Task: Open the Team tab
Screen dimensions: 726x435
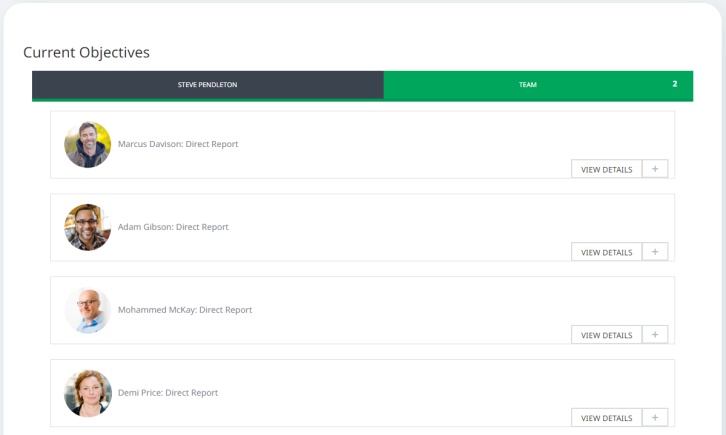Action: pyautogui.click(x=528, y=85)
